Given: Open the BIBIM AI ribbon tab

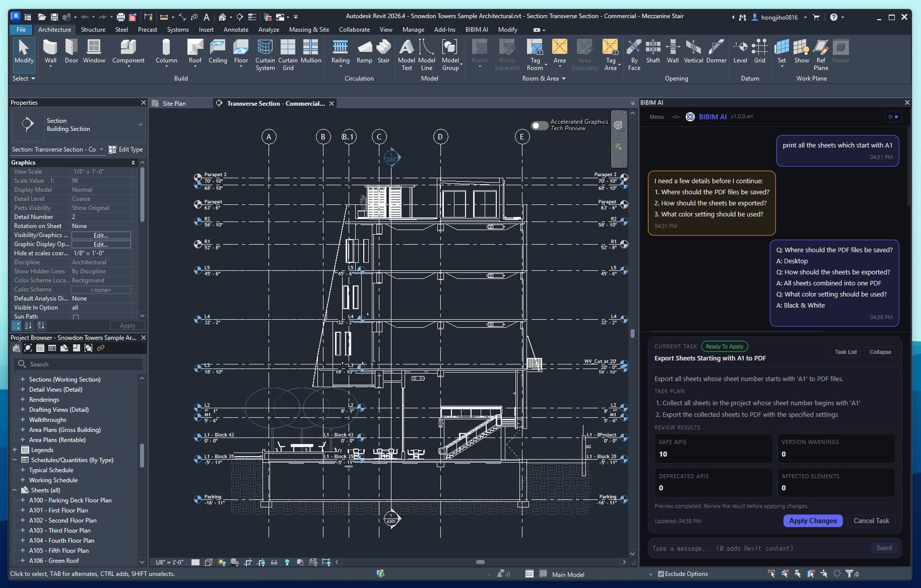Looking at the screenshot, I should coord(477,30).
